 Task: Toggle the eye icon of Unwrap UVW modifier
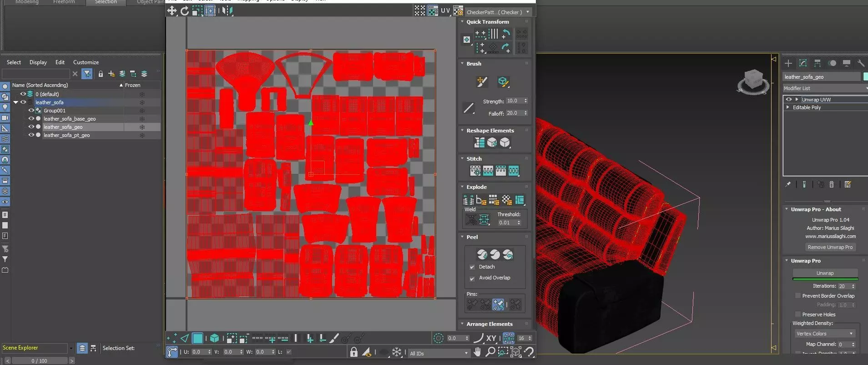click(x=789, y=99)
